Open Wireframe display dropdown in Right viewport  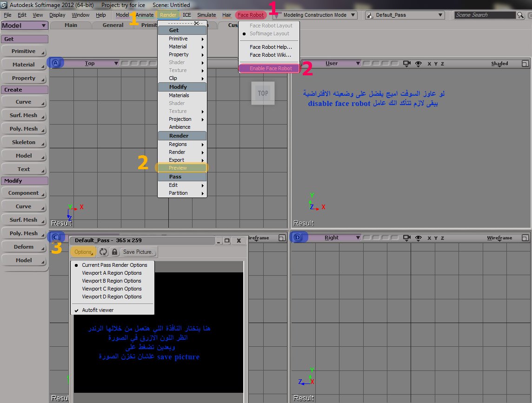coord(499,238)
